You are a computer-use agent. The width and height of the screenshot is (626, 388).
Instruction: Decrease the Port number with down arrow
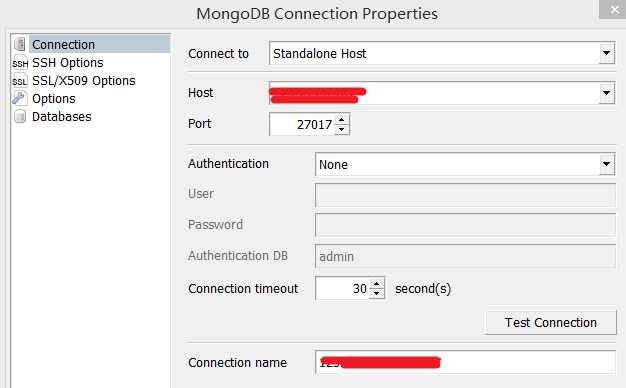pyautogui.click(x=341, y=129)
